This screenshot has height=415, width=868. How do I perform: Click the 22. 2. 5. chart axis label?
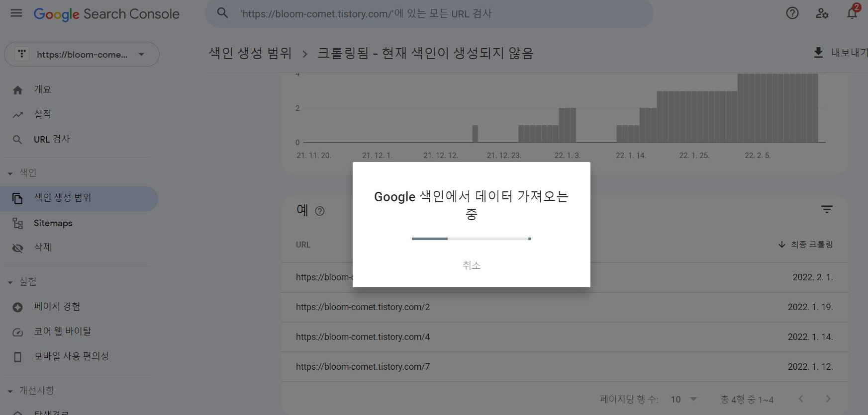click(758, 156)
